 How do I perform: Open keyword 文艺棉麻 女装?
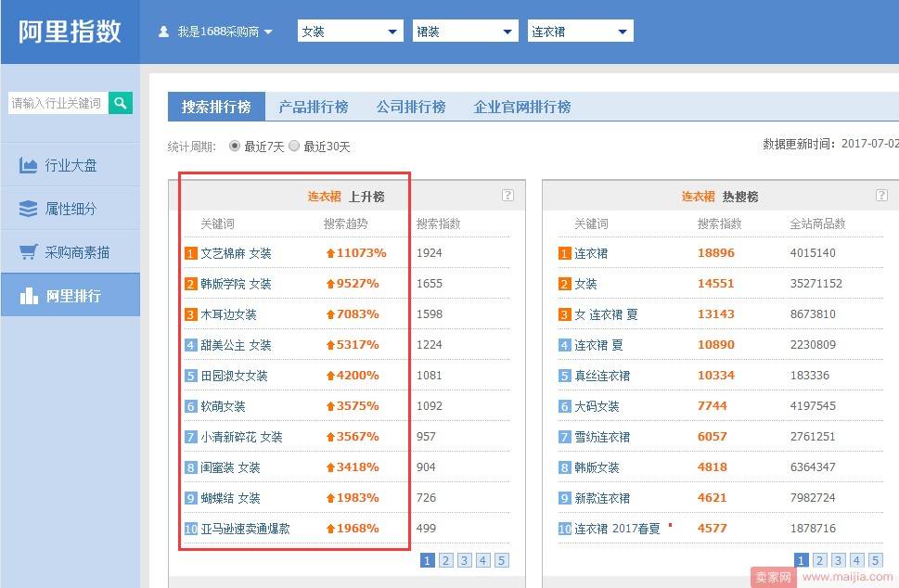coord(236,253)
